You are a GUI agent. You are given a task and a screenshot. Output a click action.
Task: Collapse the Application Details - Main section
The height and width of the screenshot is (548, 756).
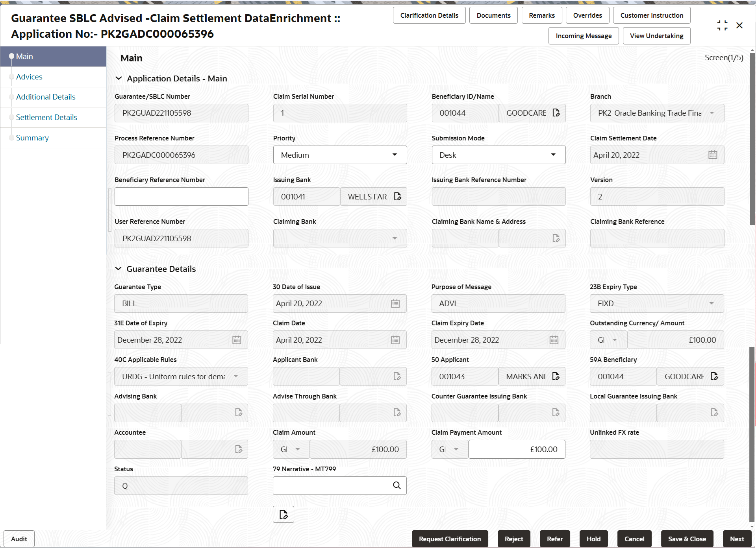119,79
